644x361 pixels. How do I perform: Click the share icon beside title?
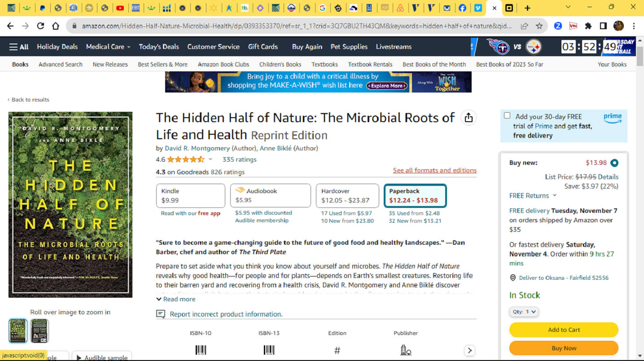coord(469,118)
